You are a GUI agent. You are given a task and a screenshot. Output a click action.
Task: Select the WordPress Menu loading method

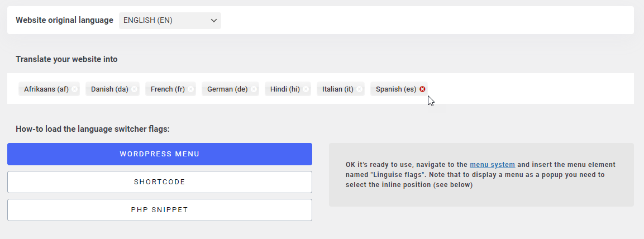(159, 154)
